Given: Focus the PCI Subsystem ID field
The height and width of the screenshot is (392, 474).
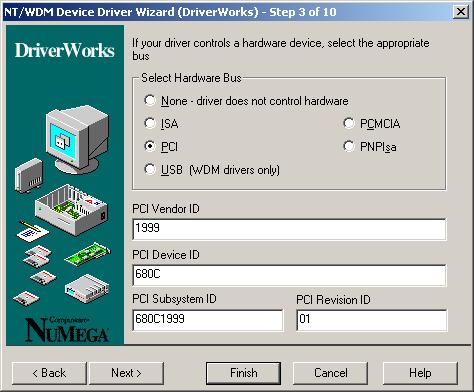Looking at the screenshot, I should coord(208,320).
